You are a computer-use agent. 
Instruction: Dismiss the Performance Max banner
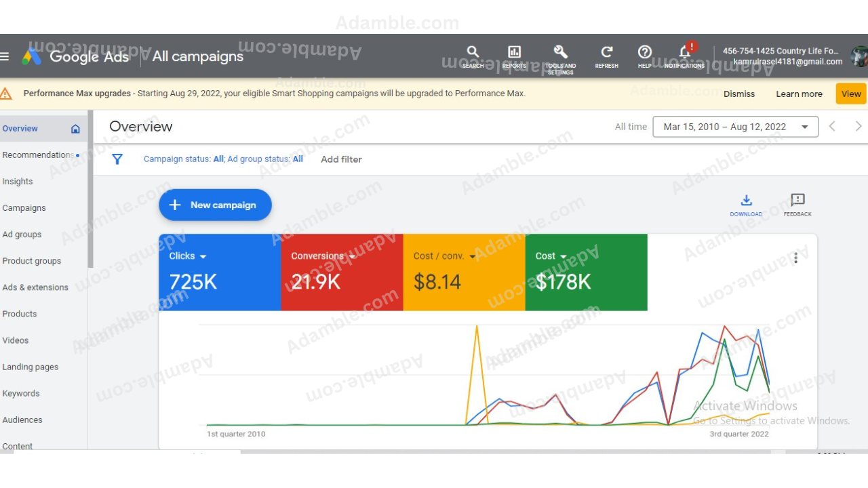point(739,94)
